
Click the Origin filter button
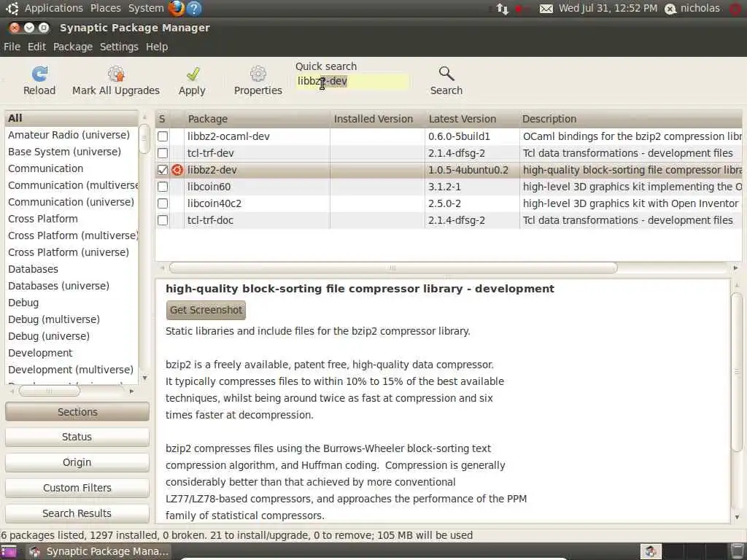coord(77,462)
